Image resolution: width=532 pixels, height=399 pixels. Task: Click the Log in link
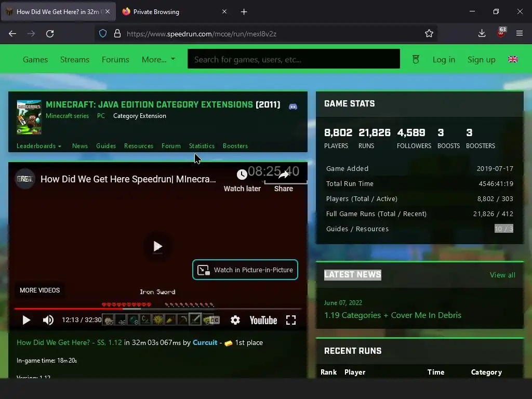(x=444, y=59)
